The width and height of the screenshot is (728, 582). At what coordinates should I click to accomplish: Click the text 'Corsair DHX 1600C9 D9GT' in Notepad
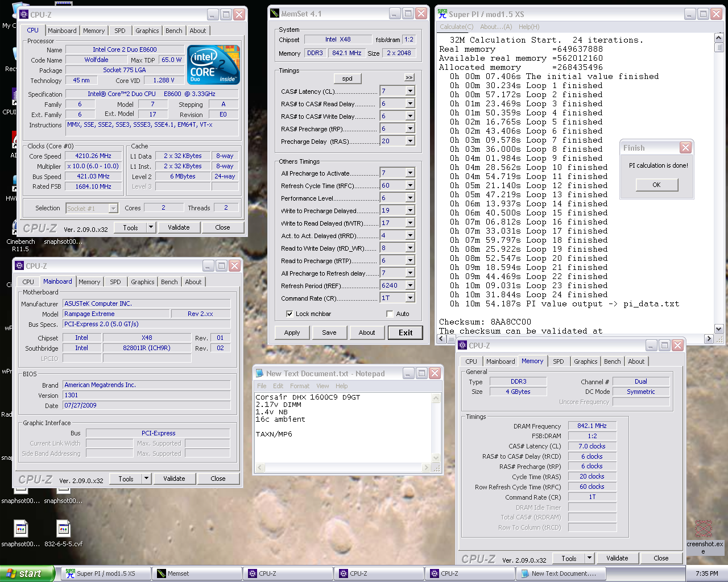click(308, 397)
